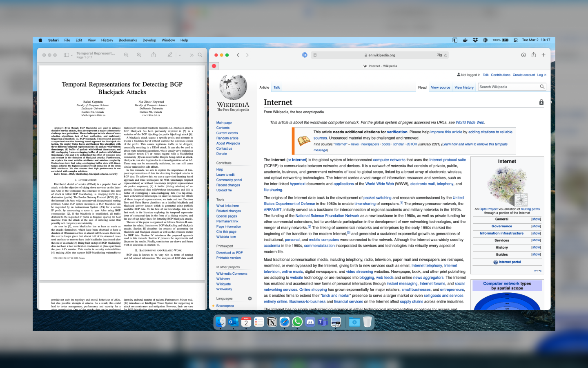Image resolution: width=588 pixels, height=368 pixels.
Task: Expand the Governance section with [show]
Action: pos(536,226)
